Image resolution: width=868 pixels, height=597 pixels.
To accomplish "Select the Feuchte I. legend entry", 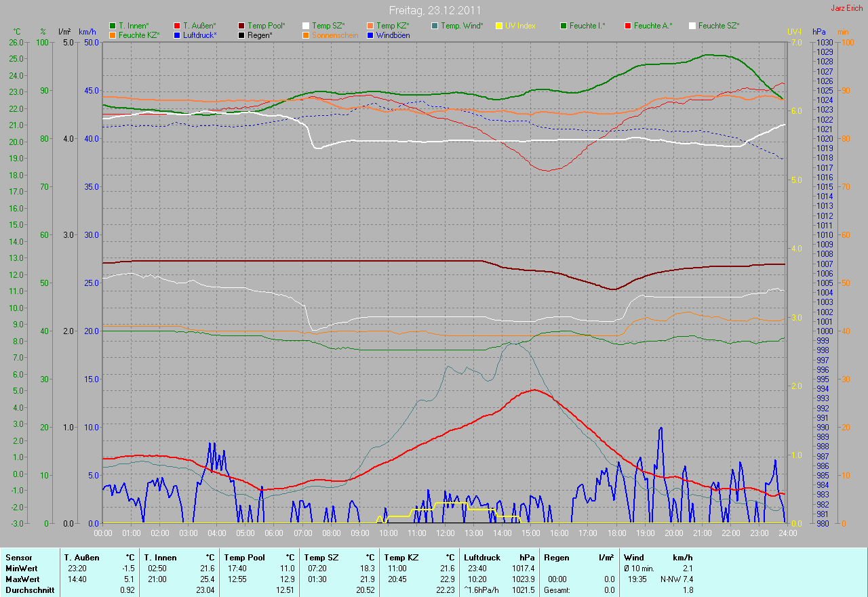I will (587, 26).
